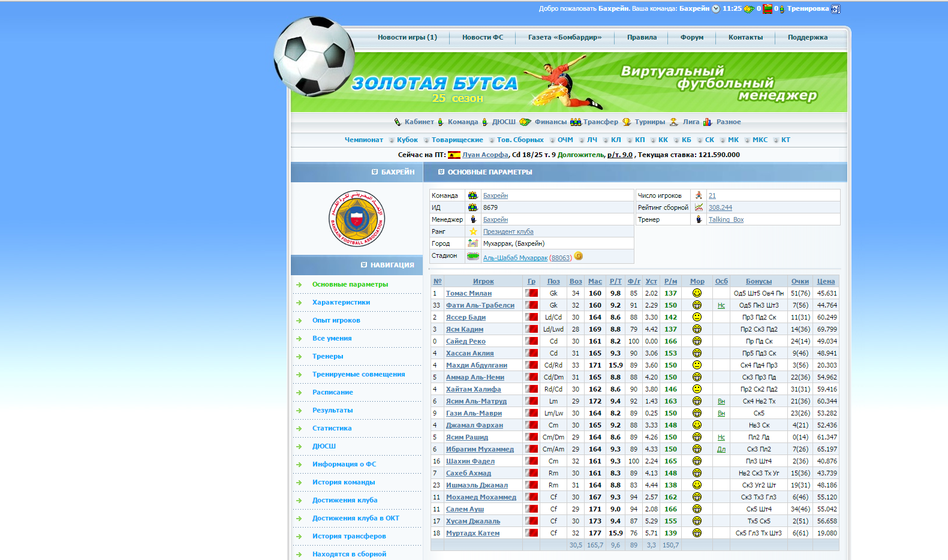This screenshot has width=948, height=560.
Task: Open the Talking_Box trainer link
Action: pyautogui.click(x=726, y=219)
